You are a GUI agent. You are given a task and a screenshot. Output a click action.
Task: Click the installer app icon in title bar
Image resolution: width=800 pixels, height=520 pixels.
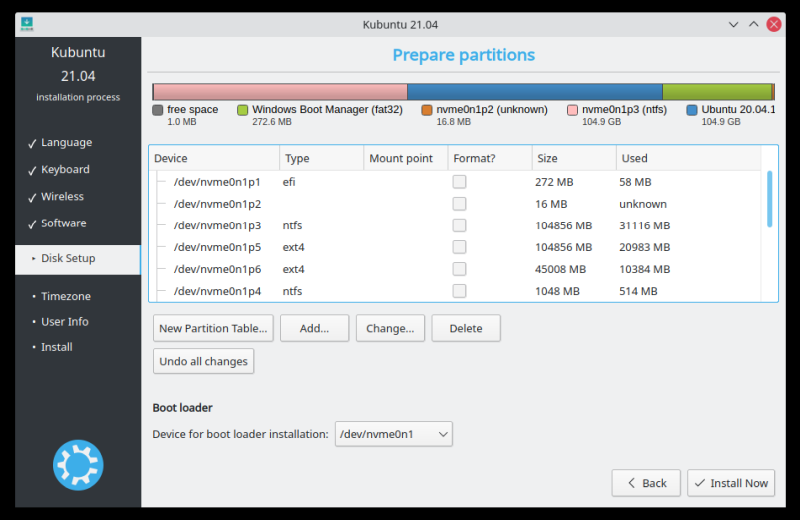tap(27, 24)
